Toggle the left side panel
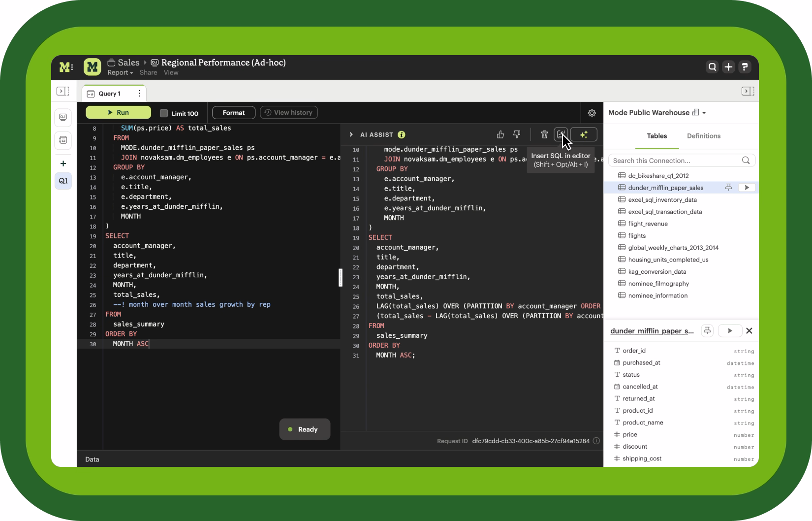 (x=63, y=91)
